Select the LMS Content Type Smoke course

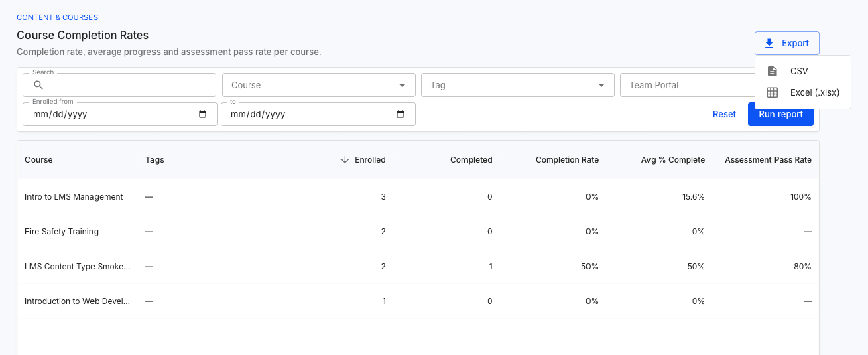coord(78,266)
